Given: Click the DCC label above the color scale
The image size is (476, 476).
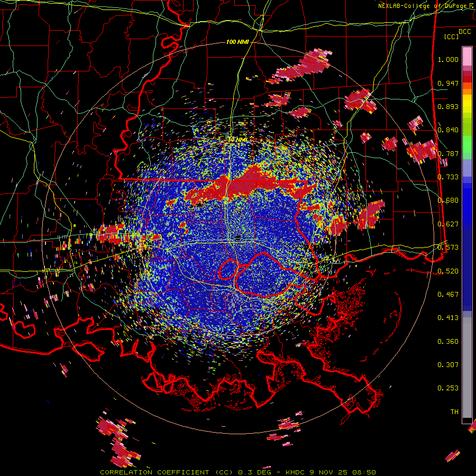Looking at the screenshot, I should point(464,31).
